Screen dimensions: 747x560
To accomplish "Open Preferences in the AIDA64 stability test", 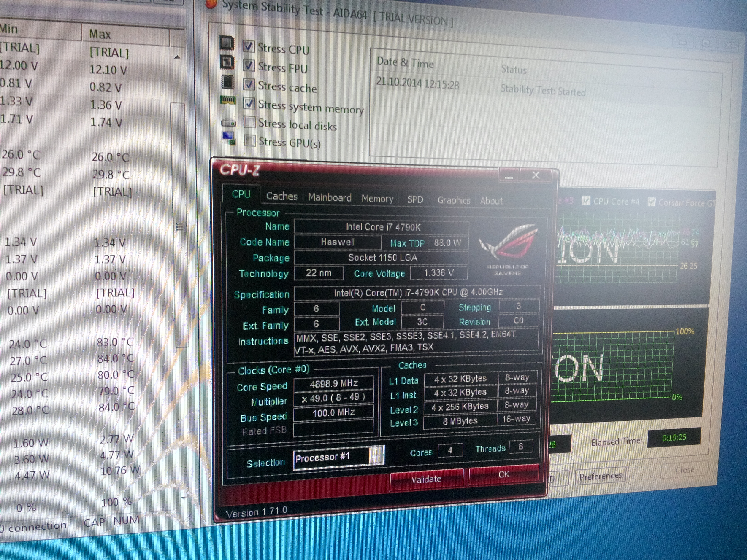I will 601,476.
